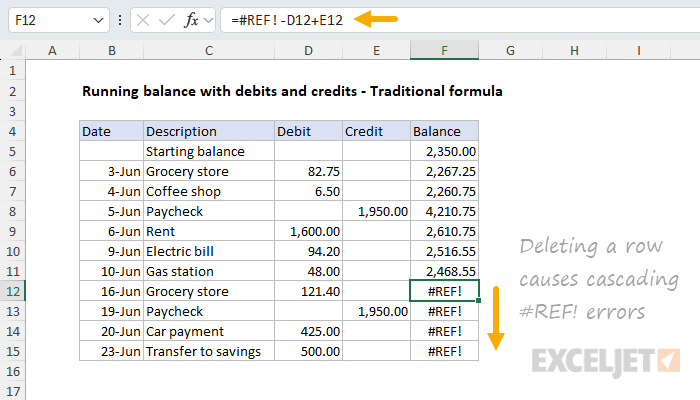Click the Enter checkmark formula button
Screen dimensions: 700x400
click(167, 20)
